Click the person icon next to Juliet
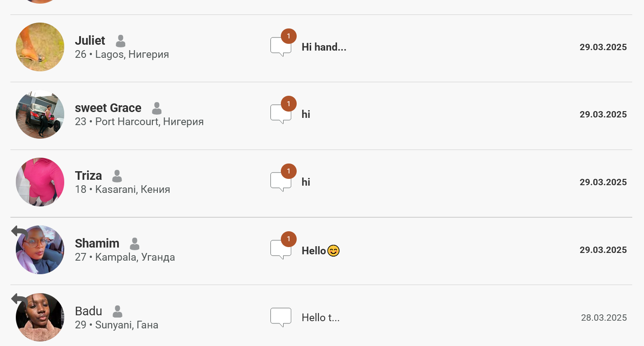Viewport: 644px width, 346px height. pos(120,41)
